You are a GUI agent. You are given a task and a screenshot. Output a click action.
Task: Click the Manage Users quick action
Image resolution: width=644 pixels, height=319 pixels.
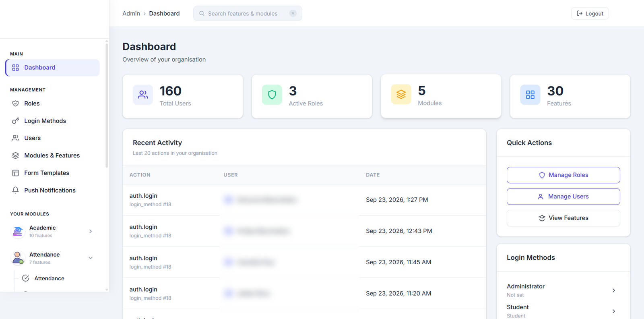coord(563,197)
